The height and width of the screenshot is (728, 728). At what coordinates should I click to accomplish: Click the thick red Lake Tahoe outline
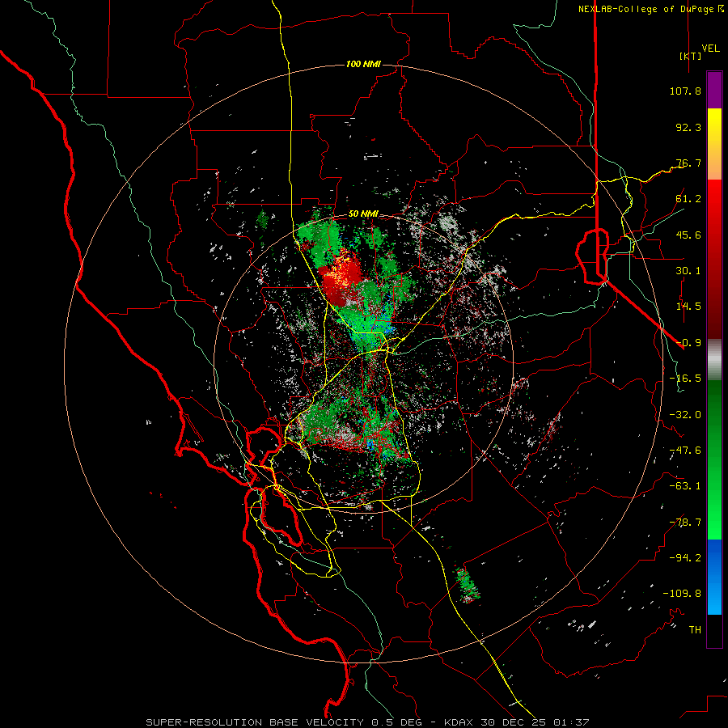[x=592, y=256]
